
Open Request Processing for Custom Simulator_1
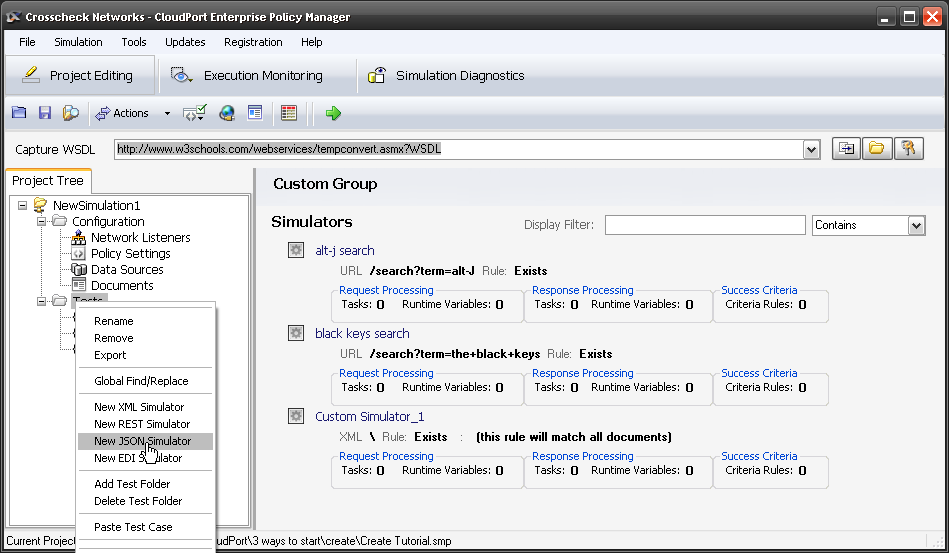tap(386, 456)
